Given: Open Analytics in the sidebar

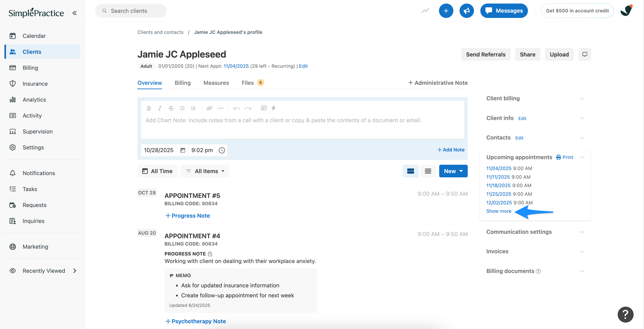Looking at the screenshot, I should 42,100.
